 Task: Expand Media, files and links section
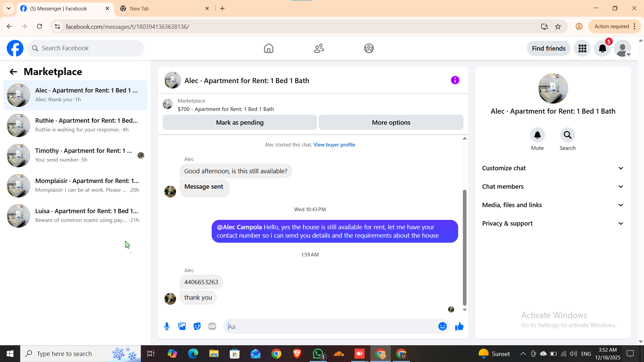[553, 205]
